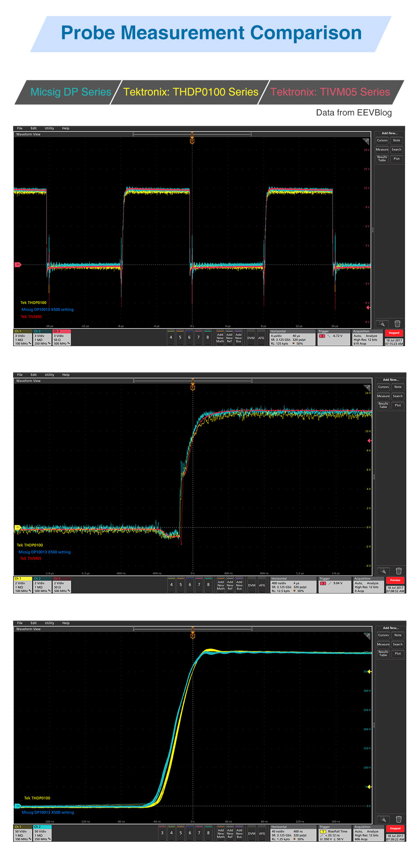
Task: Select Results Table in the bottom oscilloscope panel
Action: [383, 653]
